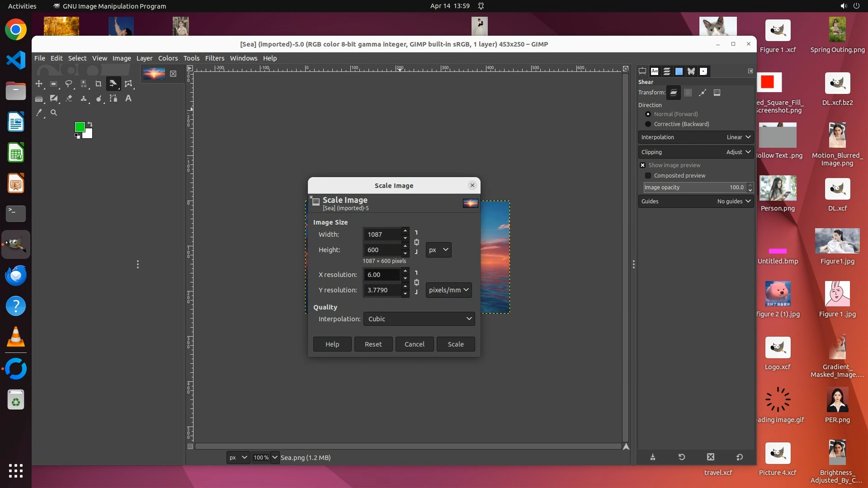
Task: Set Transform target to Path
Action: point(703,93)
